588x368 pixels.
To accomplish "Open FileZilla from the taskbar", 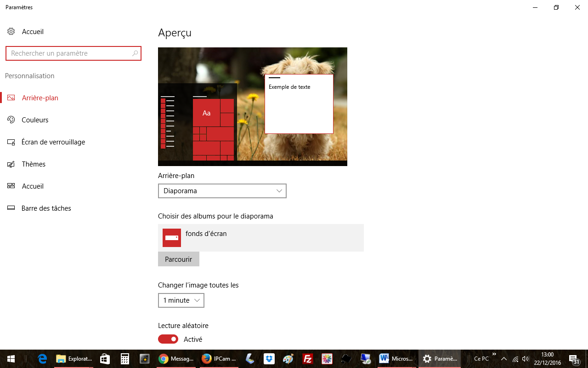I will pos(308,359).
